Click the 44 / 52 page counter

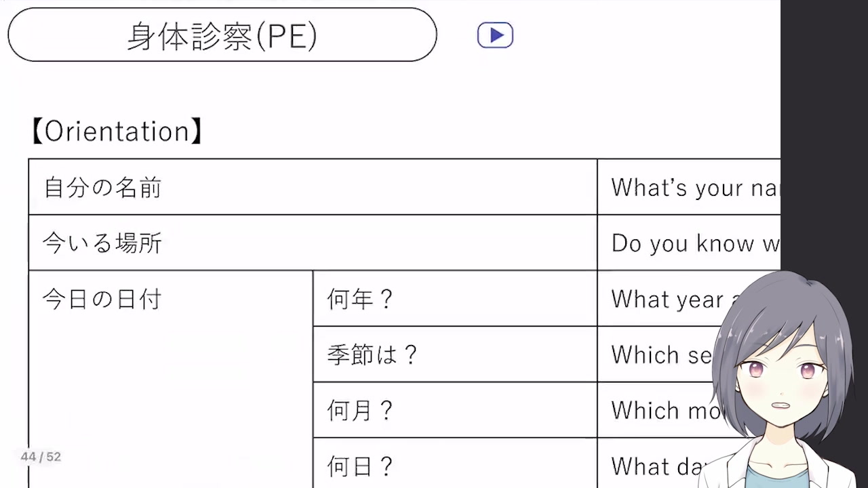41,457
